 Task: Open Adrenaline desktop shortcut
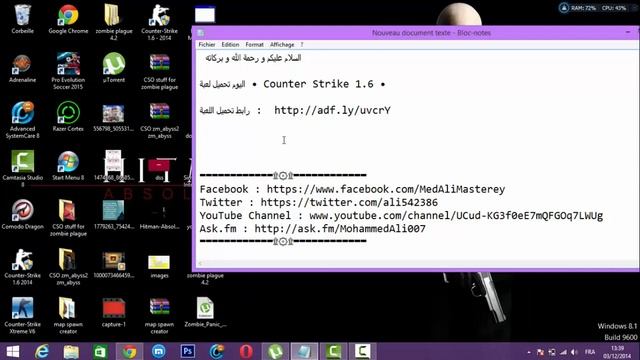[22, 69]
